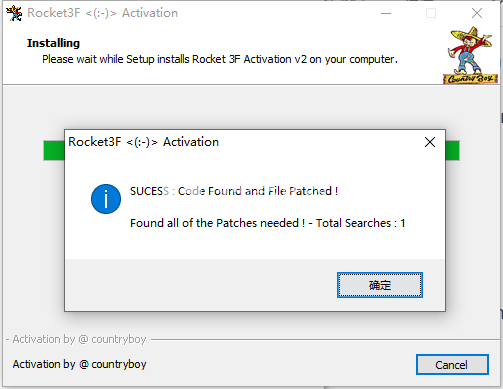Click the left green end of progress bar

[x=54, y=151]
